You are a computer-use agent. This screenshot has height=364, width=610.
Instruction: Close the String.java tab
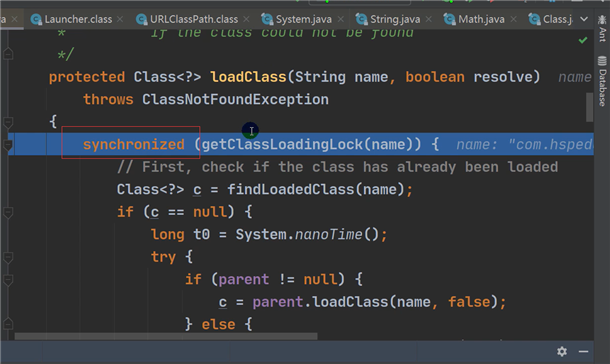pos(428,19)
